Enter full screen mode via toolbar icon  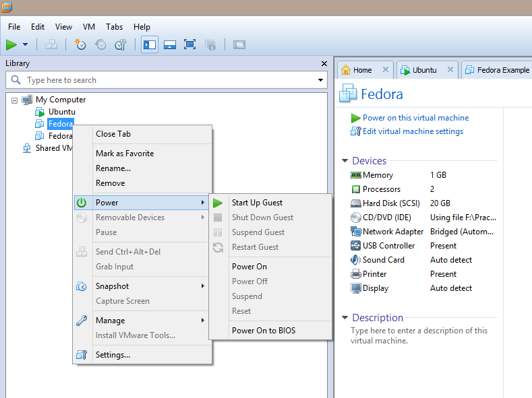click(189, 44)
